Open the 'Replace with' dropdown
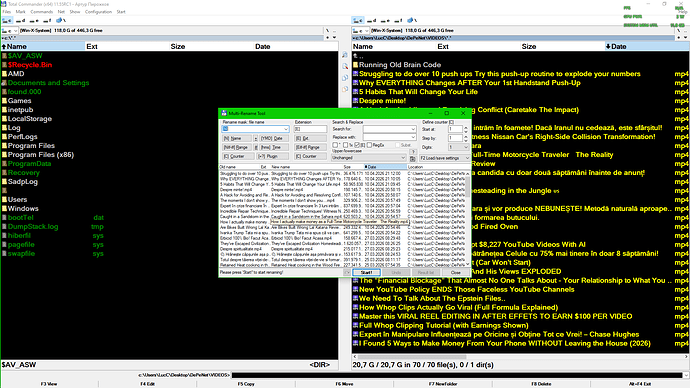This screenshot has width=690, height=388. [413, 137]
